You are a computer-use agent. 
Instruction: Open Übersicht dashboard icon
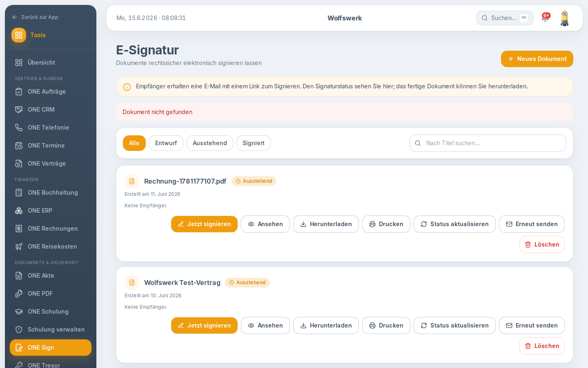point(19,63)
